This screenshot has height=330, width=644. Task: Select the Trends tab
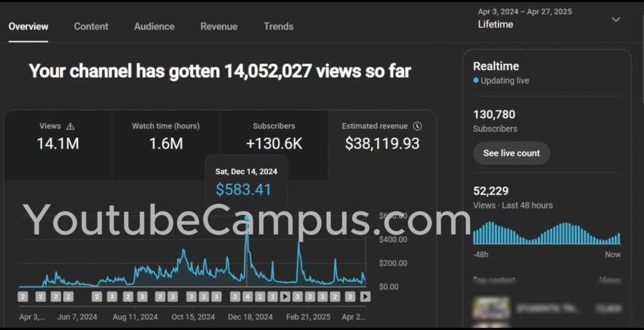279,26
